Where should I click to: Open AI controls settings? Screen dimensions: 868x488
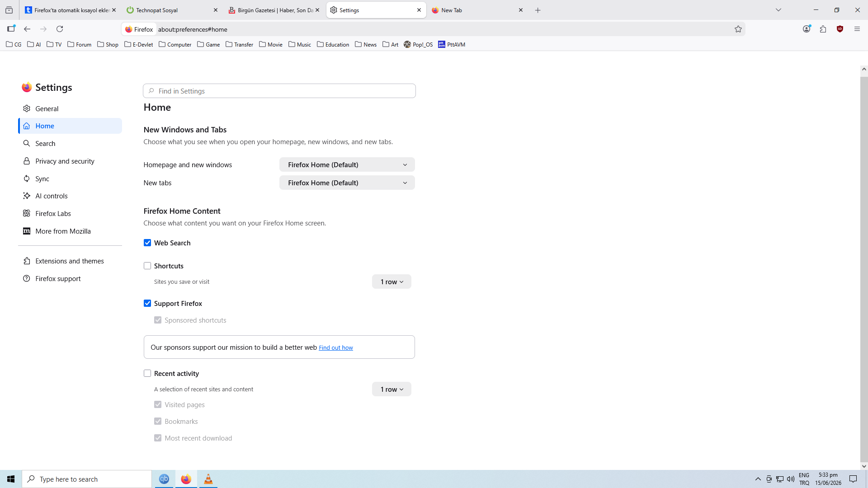pyautogui.click(x=70, y=196)
